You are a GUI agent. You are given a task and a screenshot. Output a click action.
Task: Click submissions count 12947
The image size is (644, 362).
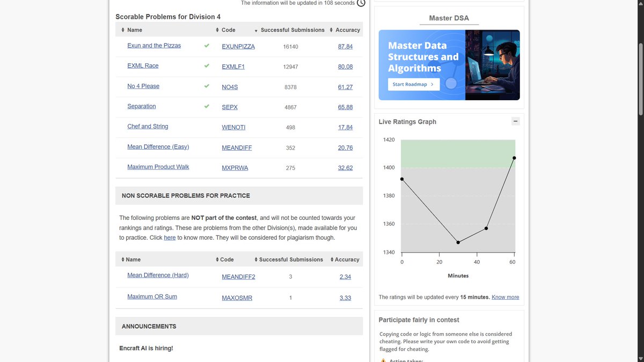pos(290,67)
